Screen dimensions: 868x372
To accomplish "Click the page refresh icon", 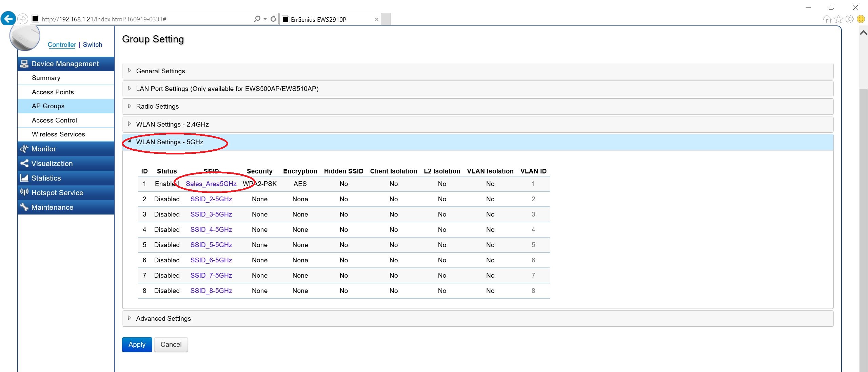I will pos(273,19).
